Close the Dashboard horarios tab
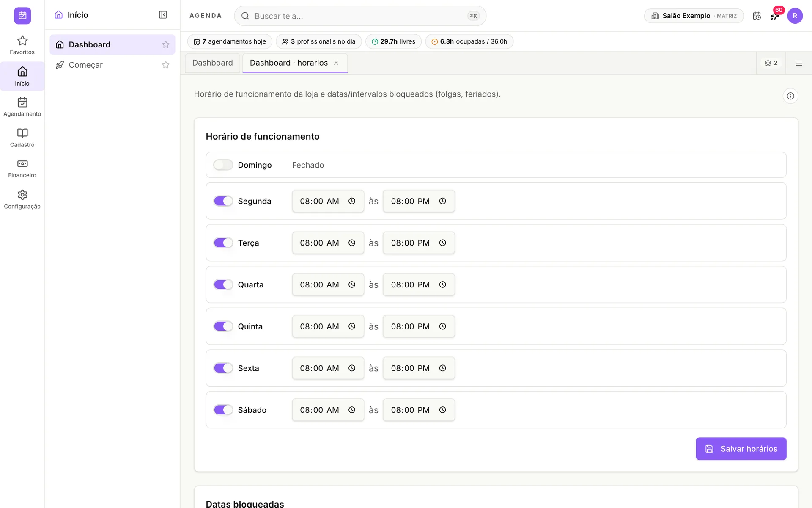 pos(336,63)
